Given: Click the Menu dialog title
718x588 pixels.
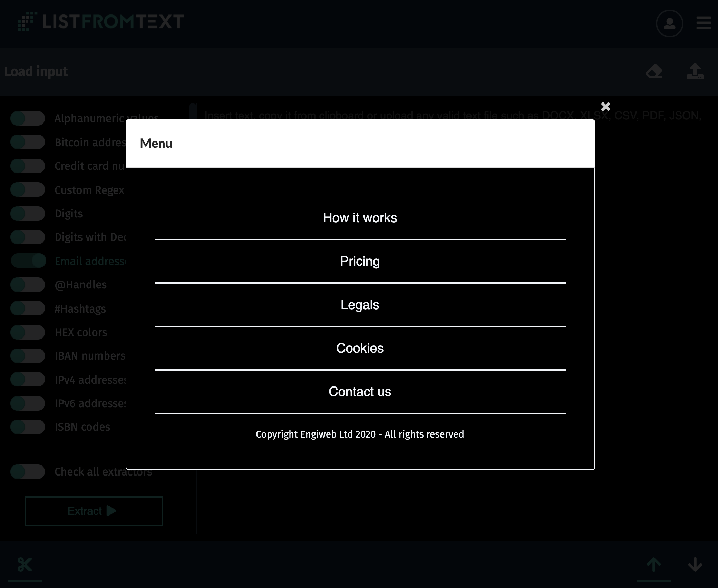Looking at the screenshot, I should tap(156, 143).
